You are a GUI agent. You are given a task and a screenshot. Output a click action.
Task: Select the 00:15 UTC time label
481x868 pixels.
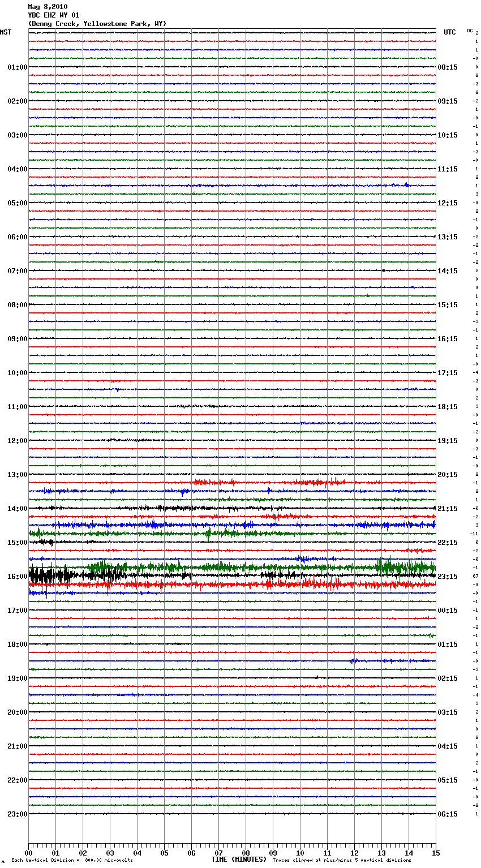coord(448,611)
